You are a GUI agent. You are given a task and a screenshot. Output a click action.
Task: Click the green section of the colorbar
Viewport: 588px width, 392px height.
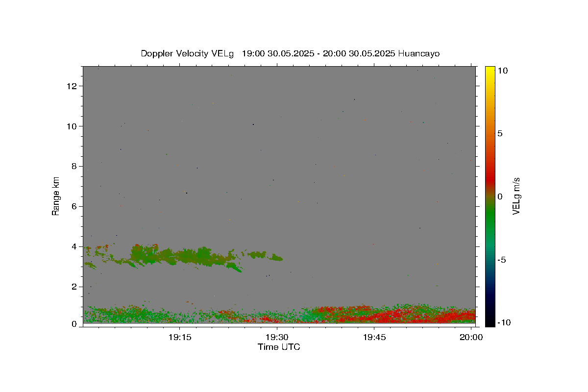click(x=490, y=216)
